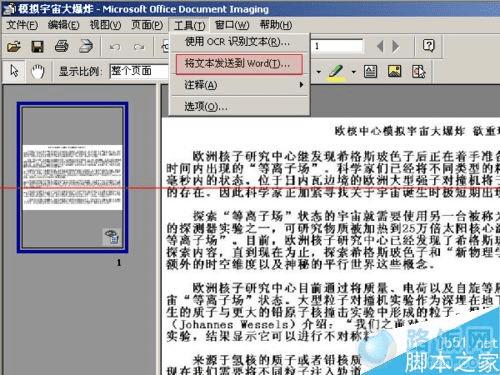Click the Redo arrow icon
500x375 pixels.
[139, 47]
